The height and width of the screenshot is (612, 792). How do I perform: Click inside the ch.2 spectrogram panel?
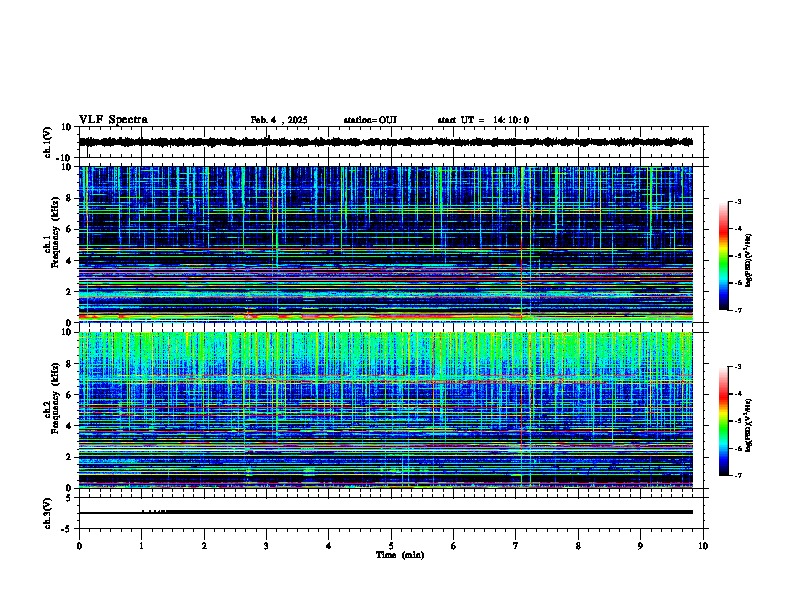(x=385, y=410)
